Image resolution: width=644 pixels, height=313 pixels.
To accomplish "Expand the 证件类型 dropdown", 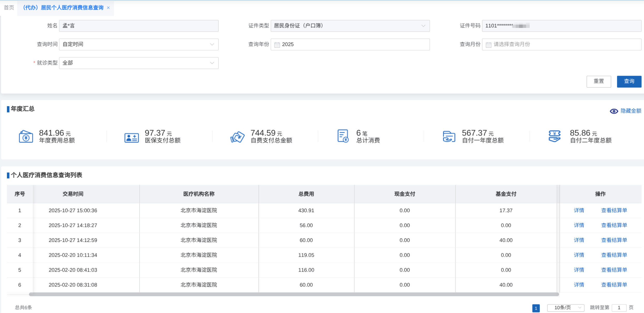I will (423, 26).
